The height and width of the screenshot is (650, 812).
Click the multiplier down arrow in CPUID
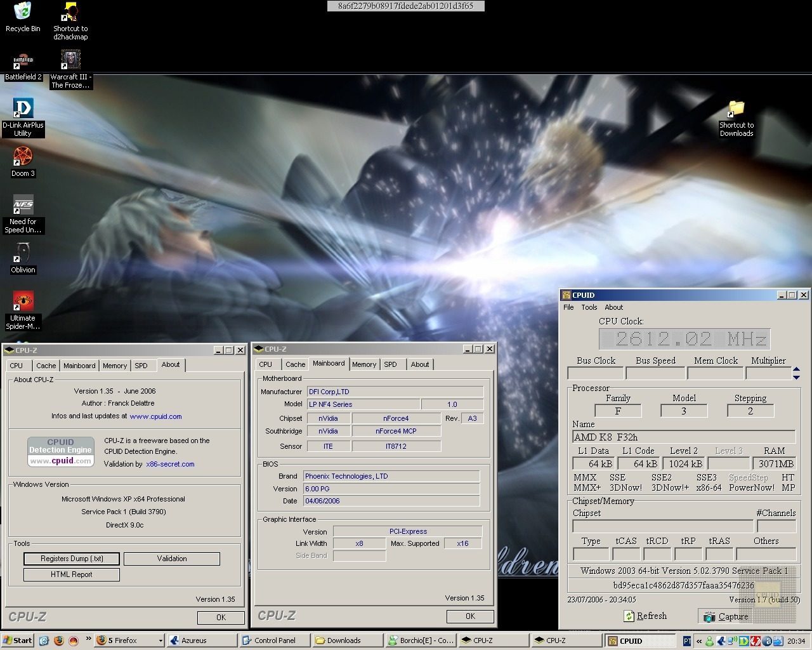pos(797,377)
